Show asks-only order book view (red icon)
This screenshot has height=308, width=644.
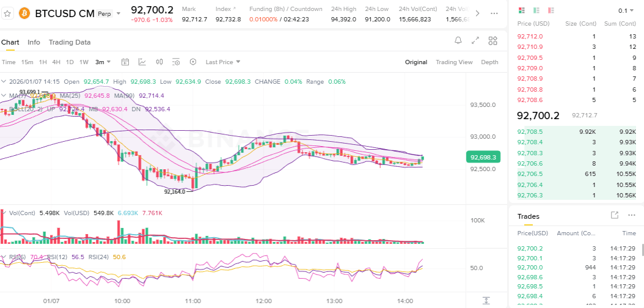[x=551, y=10]
